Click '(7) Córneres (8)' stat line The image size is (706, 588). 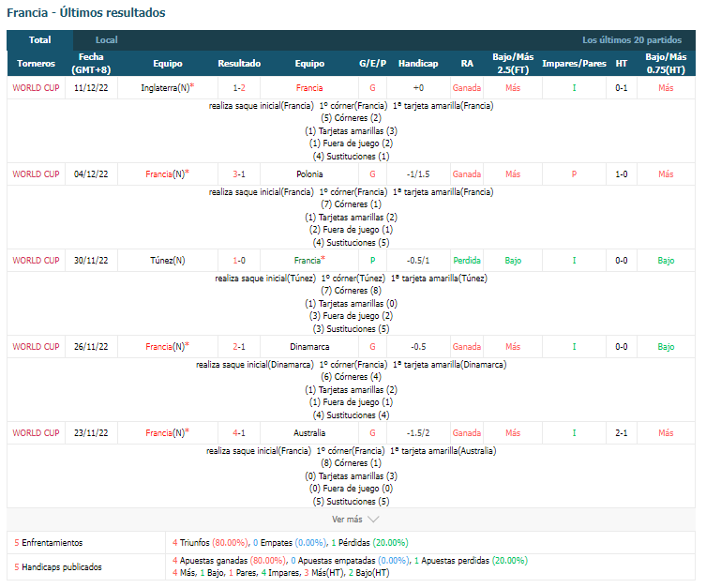tap(351, 291)
